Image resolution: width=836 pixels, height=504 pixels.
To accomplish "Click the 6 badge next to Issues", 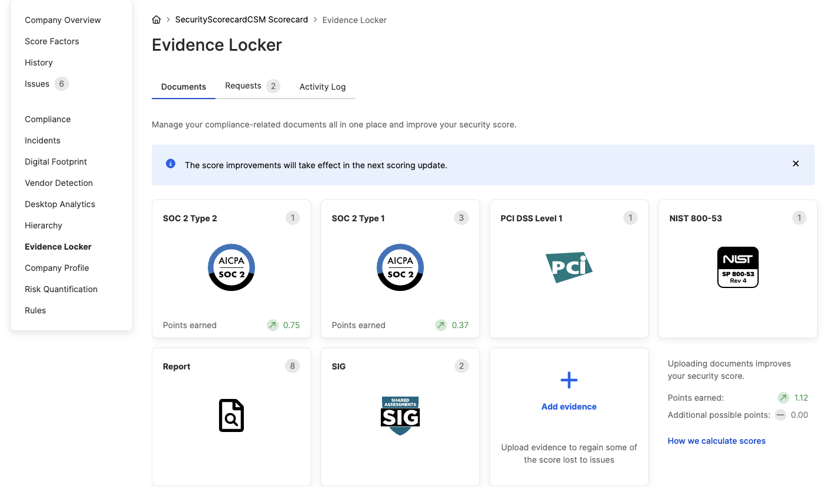I will (x=61, y=83).
